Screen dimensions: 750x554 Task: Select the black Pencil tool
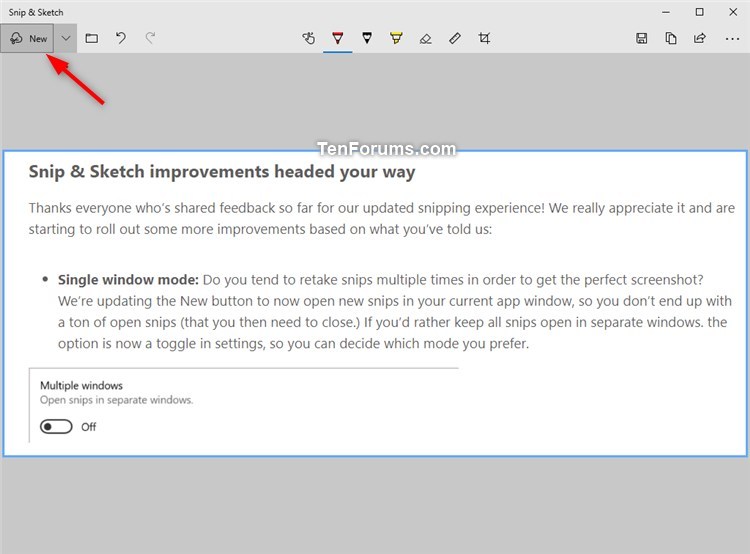tap(367, 38)
